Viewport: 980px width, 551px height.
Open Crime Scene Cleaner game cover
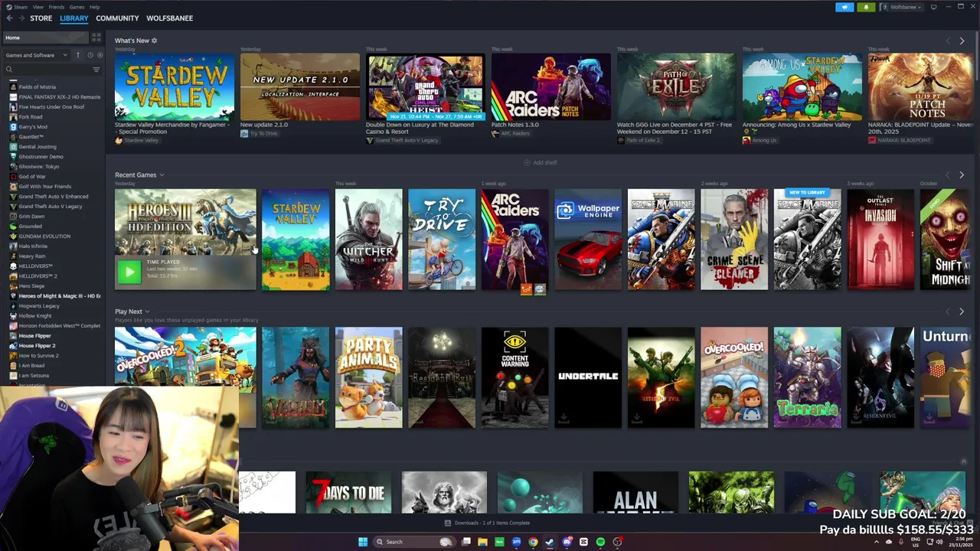(x=734, y=240)
